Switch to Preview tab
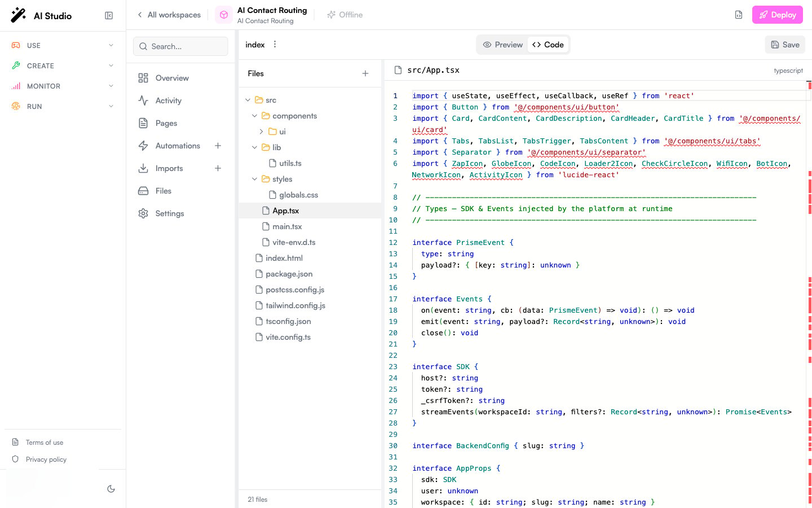This screenshot has height=508, width=812. 503,45
